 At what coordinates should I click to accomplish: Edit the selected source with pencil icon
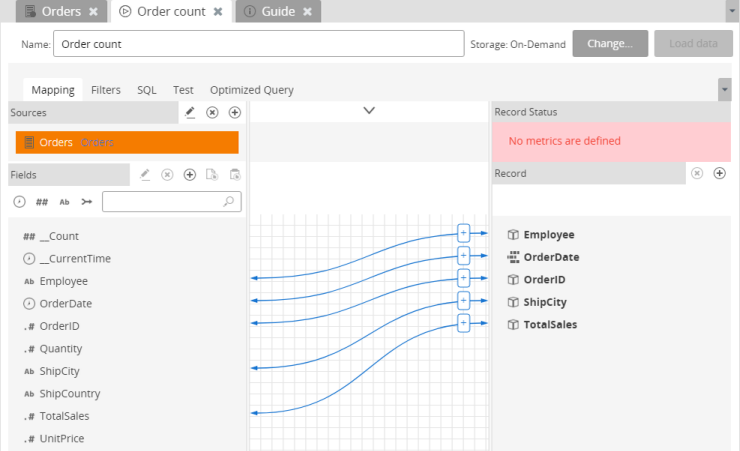point(190,112)
